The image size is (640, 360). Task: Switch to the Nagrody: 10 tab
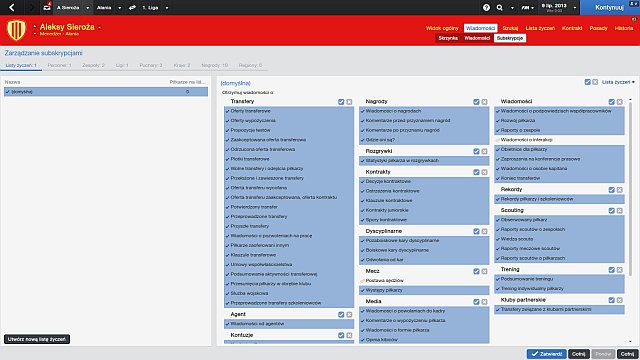pos(214,65)
